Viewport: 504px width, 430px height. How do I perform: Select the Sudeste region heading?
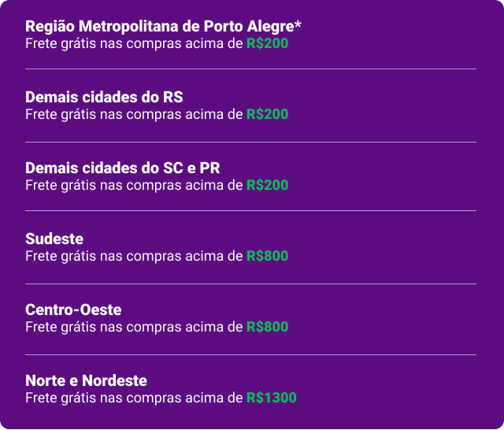(54, 239)
